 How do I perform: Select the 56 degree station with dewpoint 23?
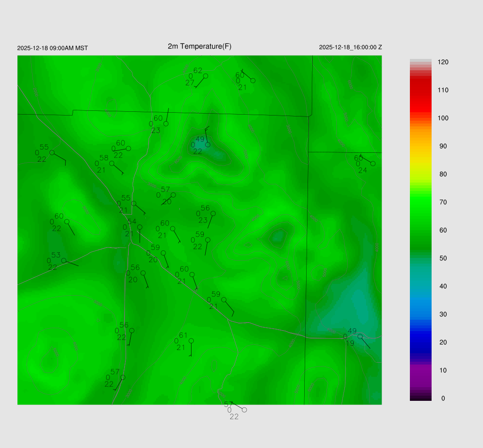pos(213,213)
